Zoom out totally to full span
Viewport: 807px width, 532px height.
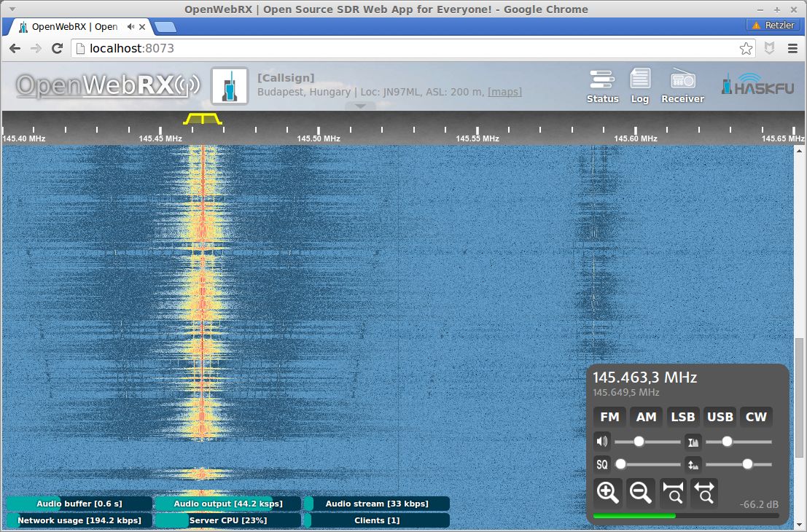click(x=705, y=493)
